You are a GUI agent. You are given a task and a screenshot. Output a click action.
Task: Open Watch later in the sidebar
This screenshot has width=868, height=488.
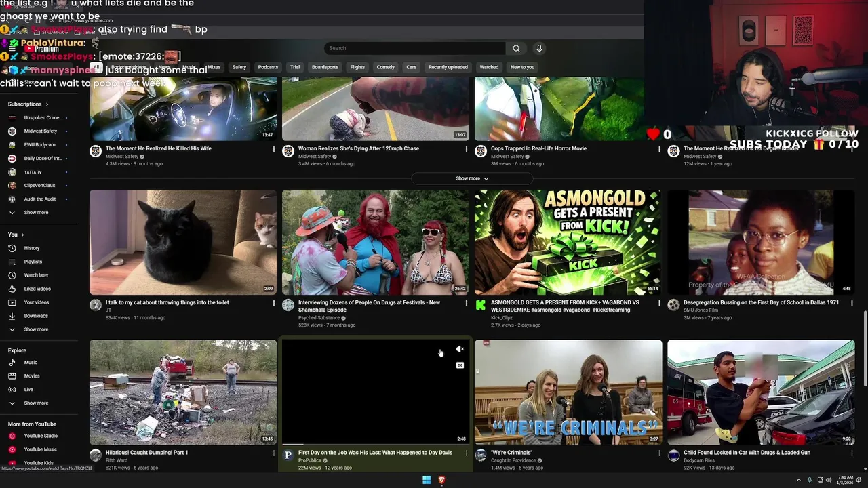36,275
